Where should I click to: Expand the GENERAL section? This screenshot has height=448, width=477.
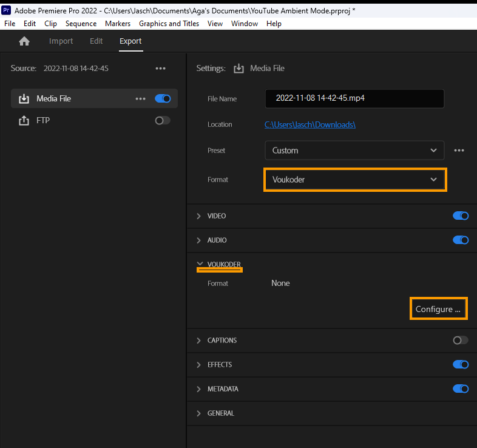(x=198, y=413)
